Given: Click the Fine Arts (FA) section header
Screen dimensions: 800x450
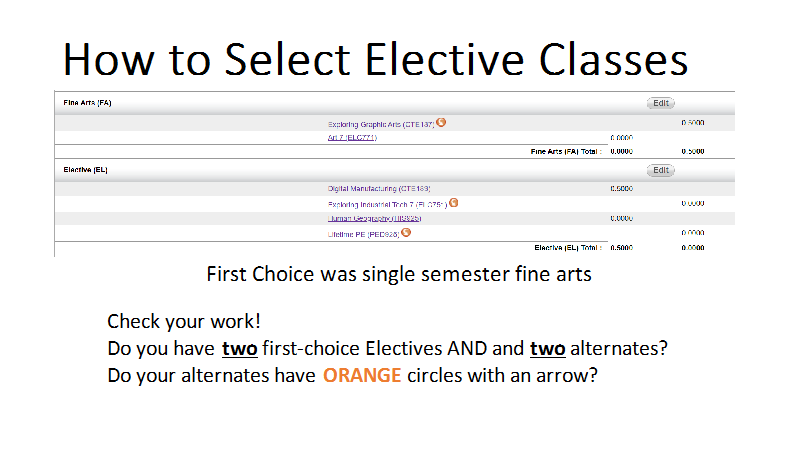Looking at the screenshot, I should 87,103.
